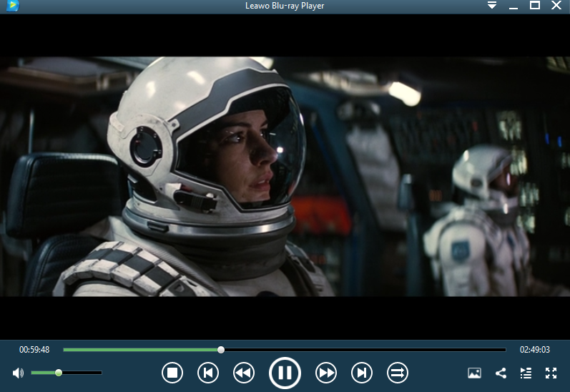Open the title bar dropdown menu arrow
The width and height of the screenshot is (570, 392).
[x=492, y=6]
